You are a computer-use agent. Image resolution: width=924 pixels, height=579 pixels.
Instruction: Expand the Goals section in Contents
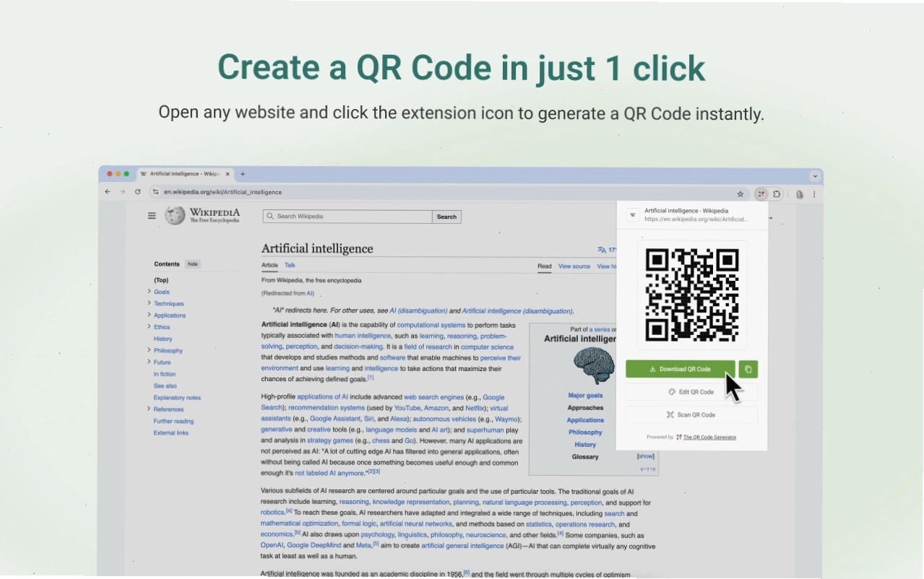click(x=150, y=292)
